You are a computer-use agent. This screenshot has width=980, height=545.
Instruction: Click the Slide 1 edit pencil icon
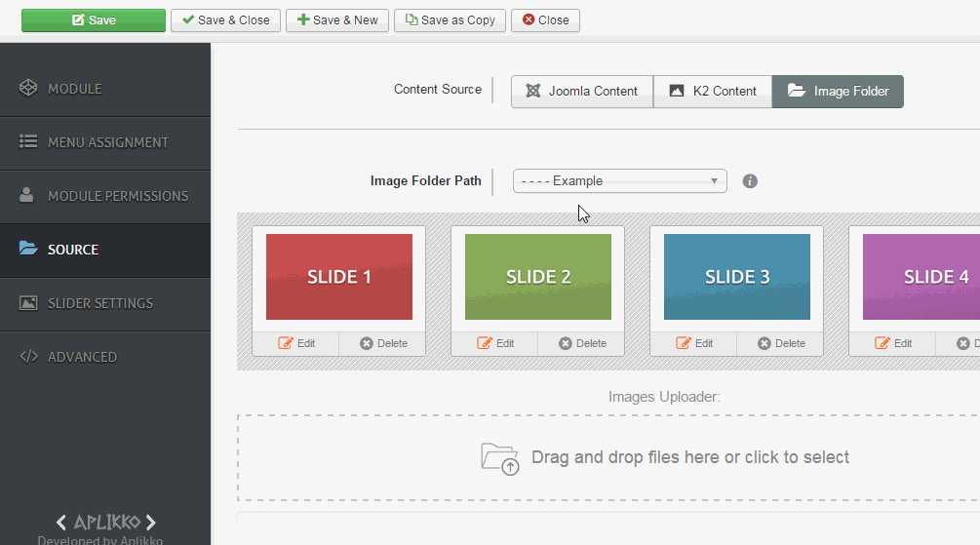click(286, 343)
